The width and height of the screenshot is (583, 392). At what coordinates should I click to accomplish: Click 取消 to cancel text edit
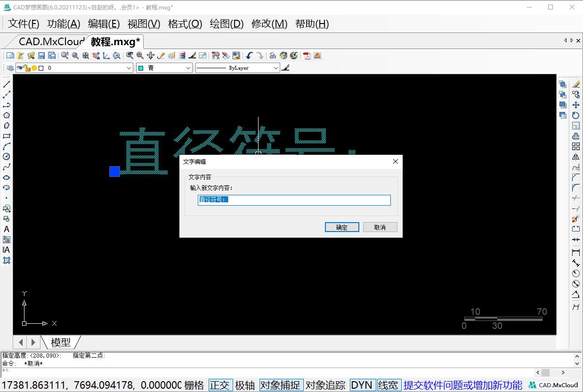[380, 227]
